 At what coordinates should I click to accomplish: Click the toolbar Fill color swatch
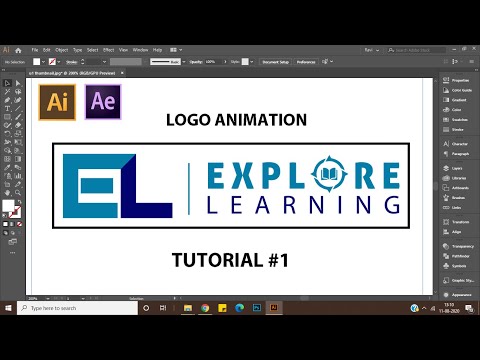(8, 206)
